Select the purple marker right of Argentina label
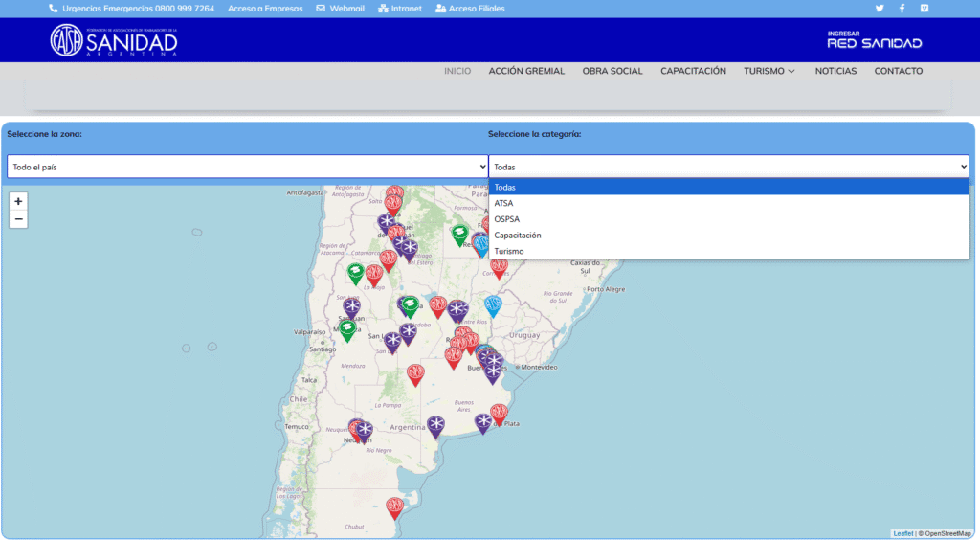Image resolution: width=980 pixels, height=540 pixels. pos(435,426)
